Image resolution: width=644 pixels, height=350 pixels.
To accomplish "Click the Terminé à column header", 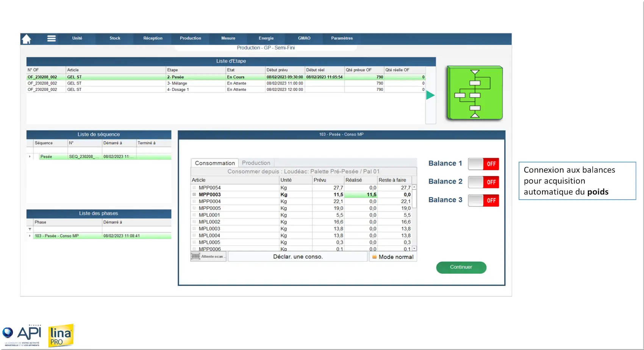I will [153, 143].
